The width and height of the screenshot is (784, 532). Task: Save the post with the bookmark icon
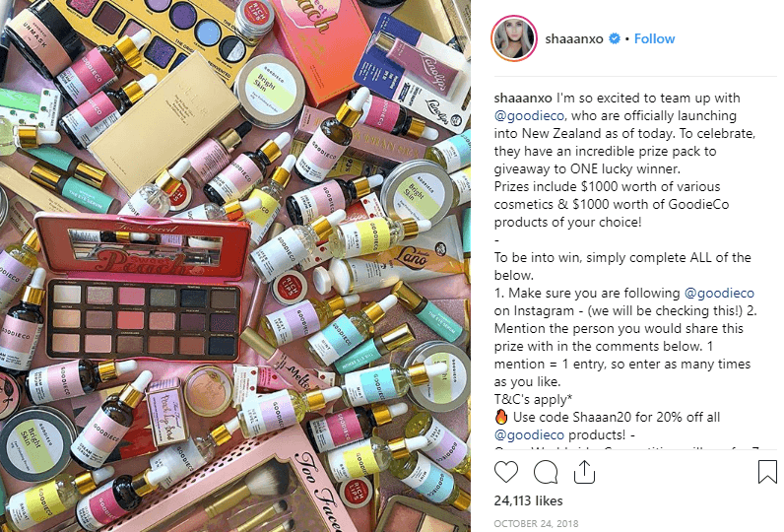pos(767,472)
